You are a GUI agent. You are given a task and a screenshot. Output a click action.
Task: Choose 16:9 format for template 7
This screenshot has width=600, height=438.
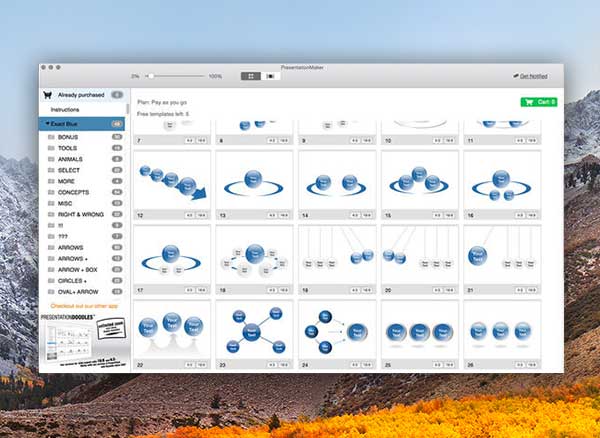[x=201, y=141]
